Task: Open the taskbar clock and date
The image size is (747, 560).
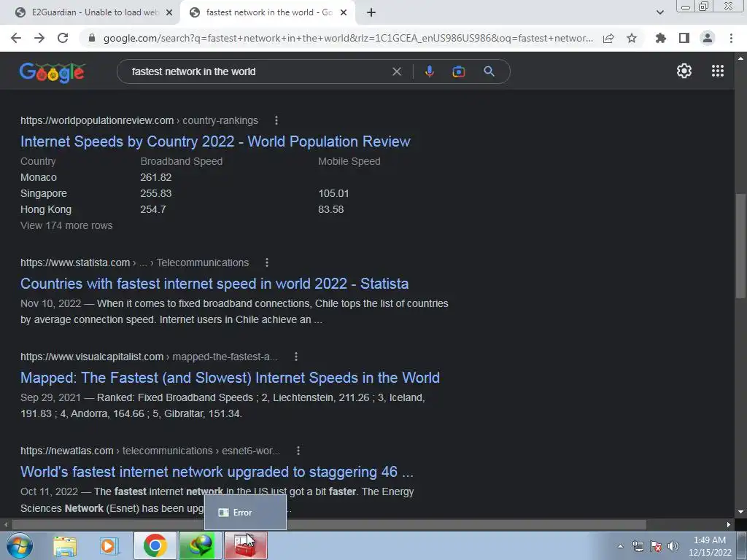Action: point(710,546)
